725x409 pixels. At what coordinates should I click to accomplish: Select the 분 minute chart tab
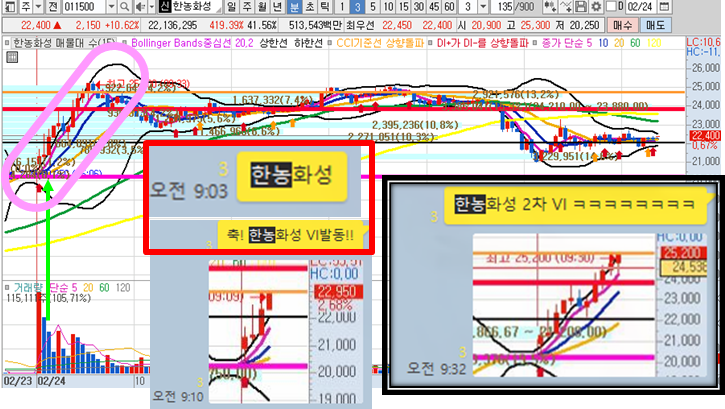click(x=294, y=6)
